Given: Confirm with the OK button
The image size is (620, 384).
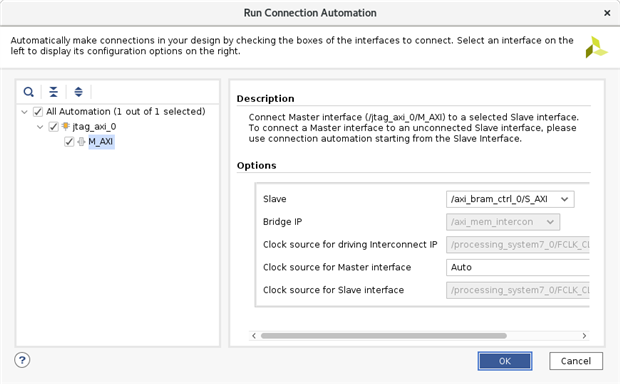Looking at the screenshot, I should click(x=505, y=361).
